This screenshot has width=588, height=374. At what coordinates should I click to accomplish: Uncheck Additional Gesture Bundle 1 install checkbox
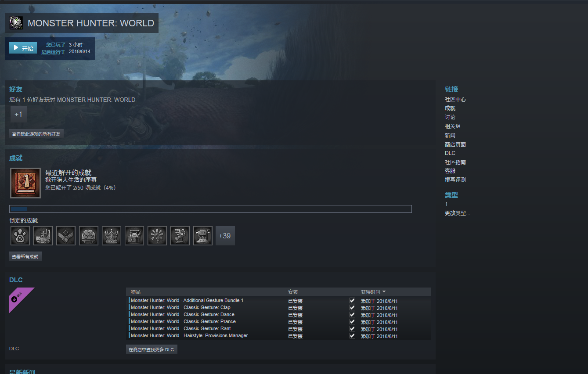[352, 301]
